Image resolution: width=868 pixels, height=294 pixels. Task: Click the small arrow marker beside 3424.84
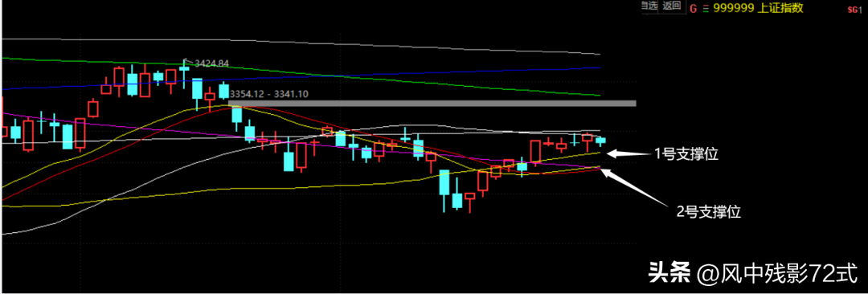(x=186, y=62)
